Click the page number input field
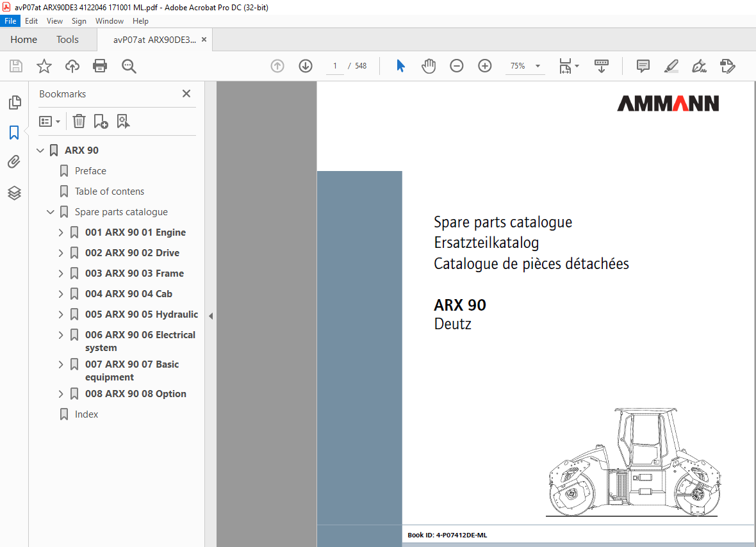Image resolution: width=756 pixels, height=547 pixels. point(335,66)
